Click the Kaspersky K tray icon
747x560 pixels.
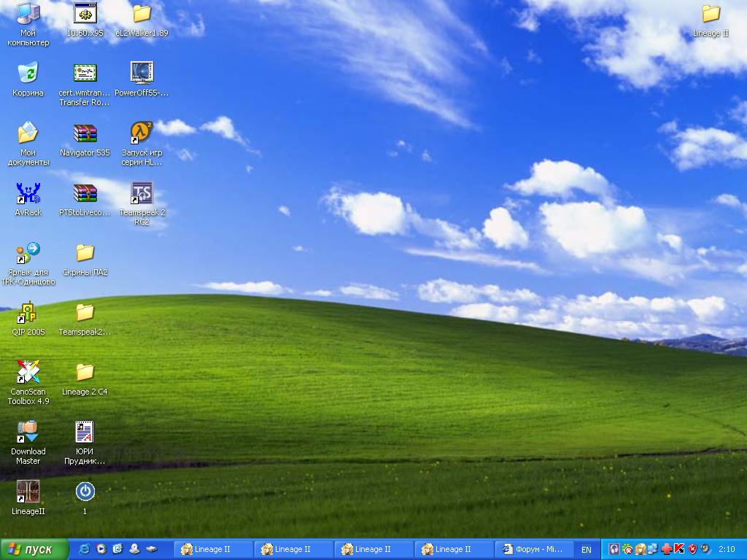point(679,549)
